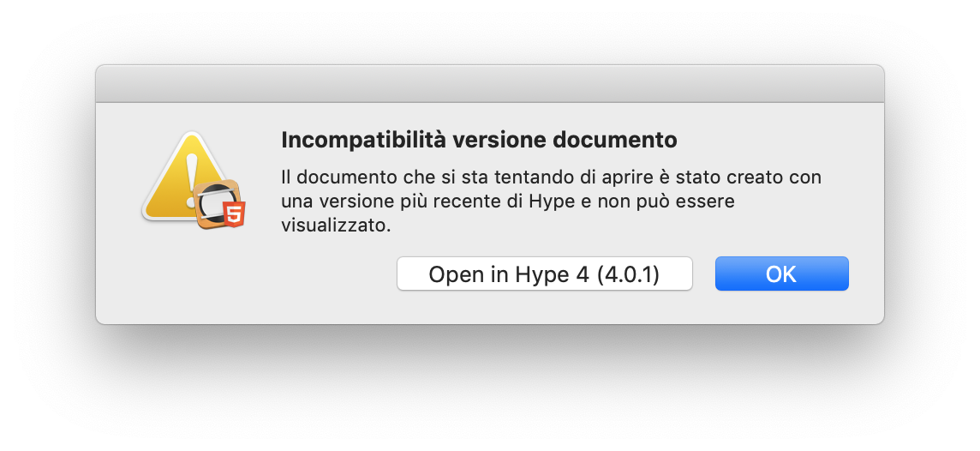980x451 pixels.
Task: Confirm the version warning by clicking OK
Action: 781,274
